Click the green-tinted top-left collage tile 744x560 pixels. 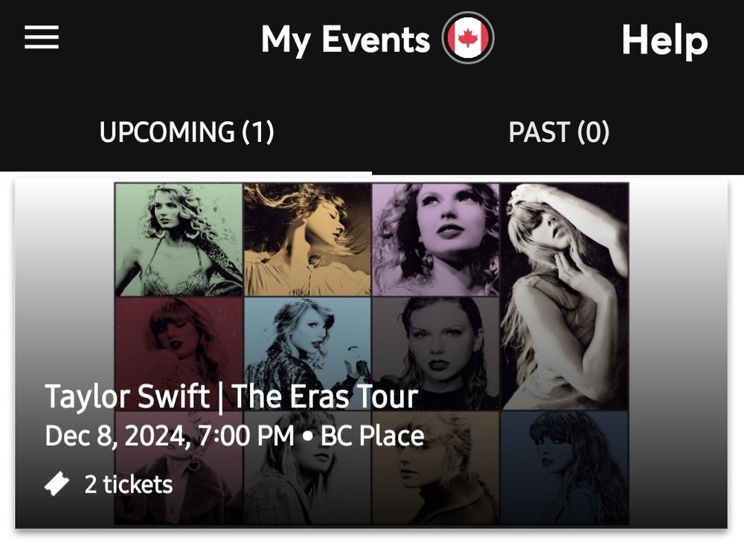(179, 239)
